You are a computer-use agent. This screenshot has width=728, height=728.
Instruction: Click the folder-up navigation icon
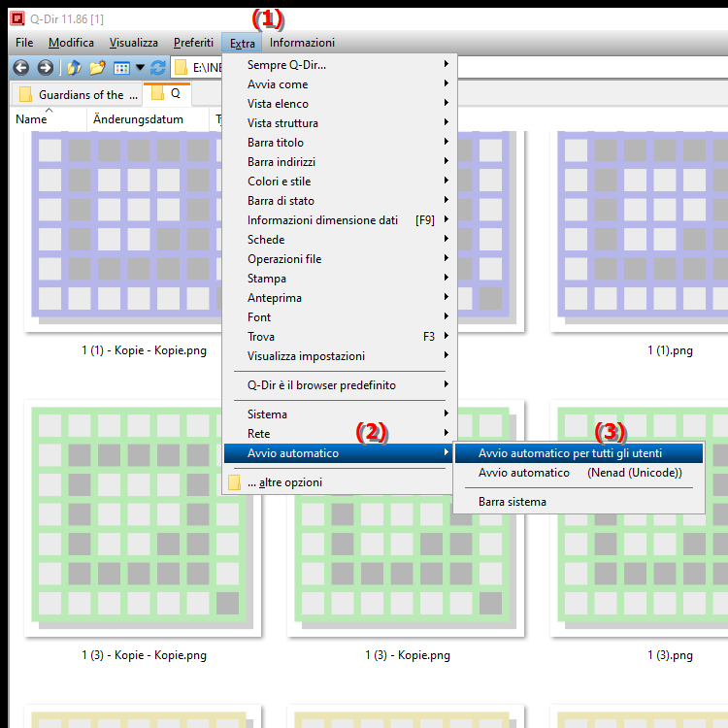pos(74,68)
